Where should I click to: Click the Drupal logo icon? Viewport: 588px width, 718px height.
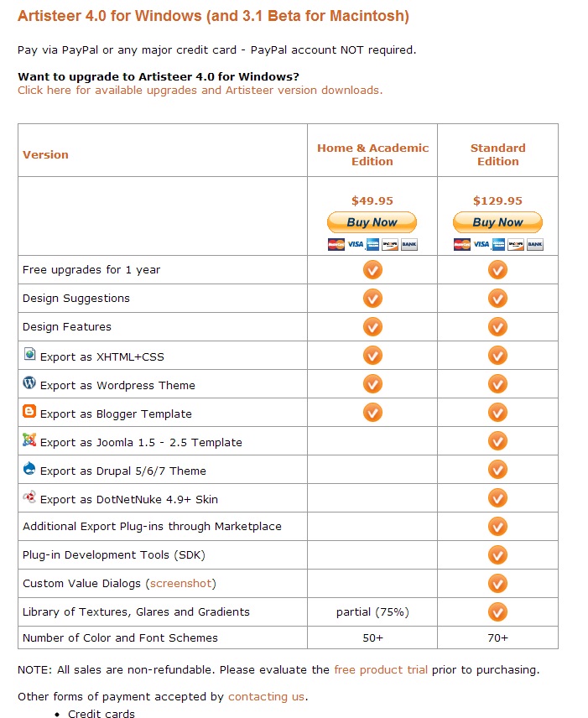[29, 469]
